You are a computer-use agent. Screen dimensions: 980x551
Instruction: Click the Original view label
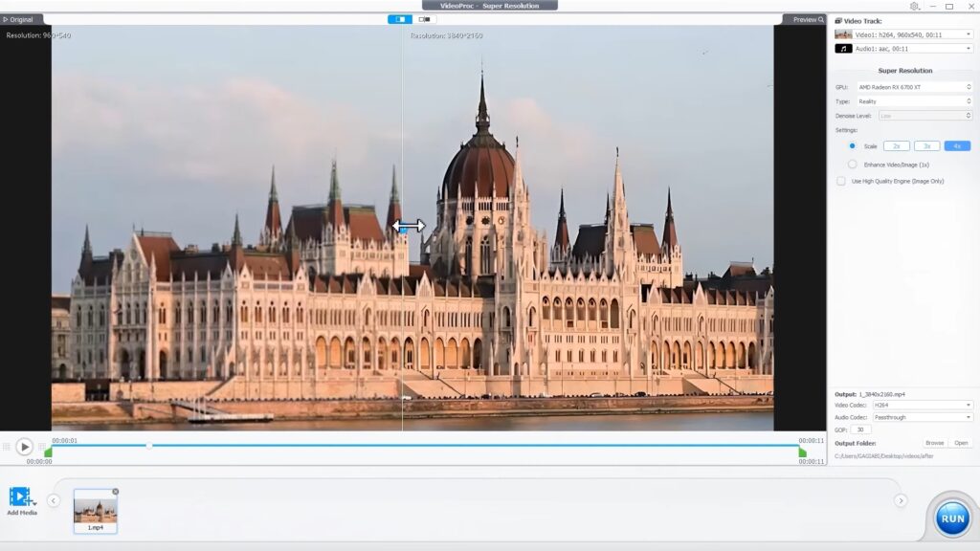pos(18,19)
